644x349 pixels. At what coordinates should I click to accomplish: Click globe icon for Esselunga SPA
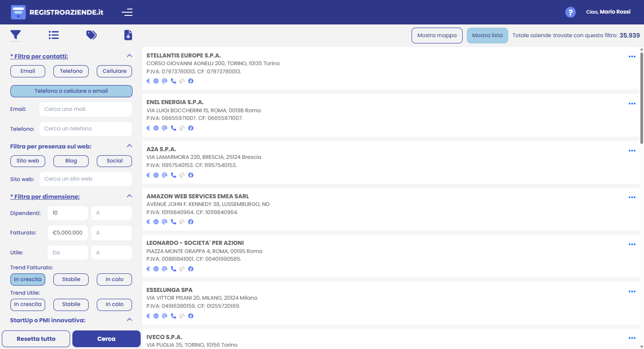click(156, 316)
